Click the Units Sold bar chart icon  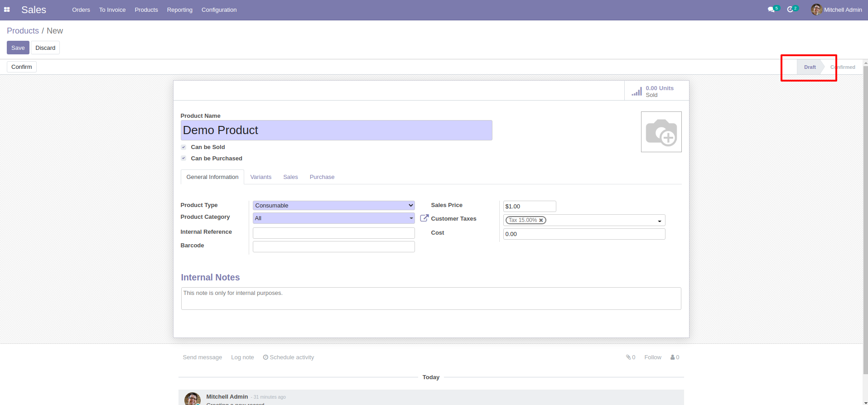(x=637, y=92)
